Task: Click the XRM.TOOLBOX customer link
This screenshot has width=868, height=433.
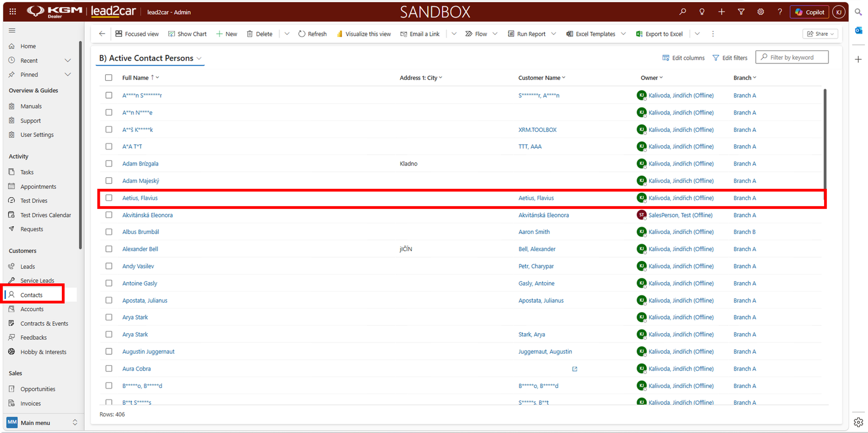Action: coord(537,130)
